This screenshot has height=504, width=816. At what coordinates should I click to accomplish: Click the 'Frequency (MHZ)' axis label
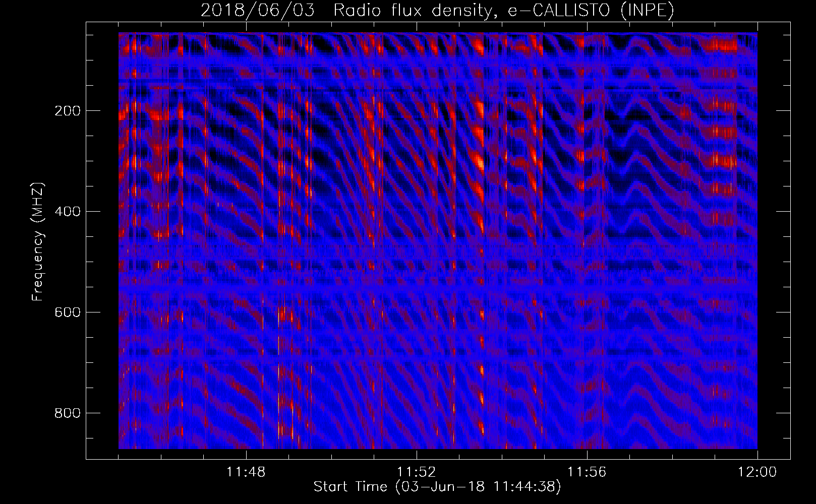pyautogui.click(x=38, y=242)
